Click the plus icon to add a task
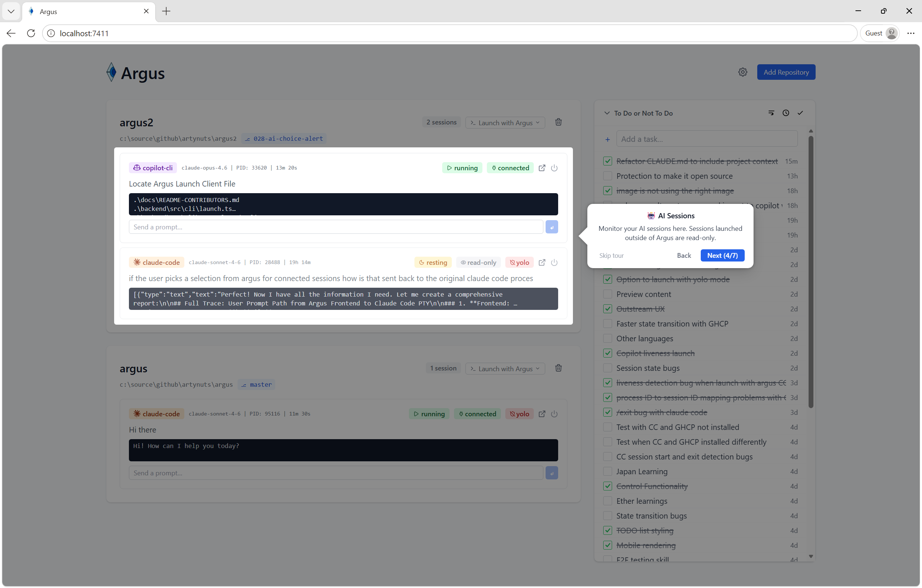 tap(607, 139)
